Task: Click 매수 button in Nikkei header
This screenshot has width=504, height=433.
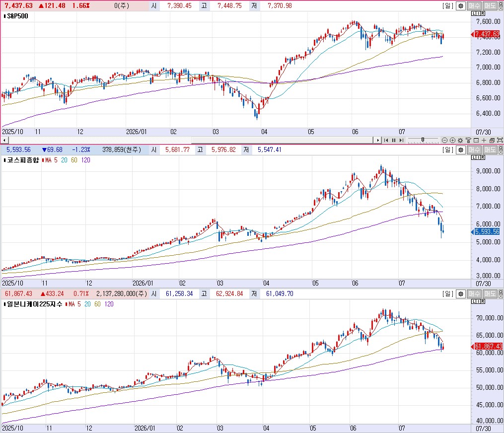Action: click(474, 294)
